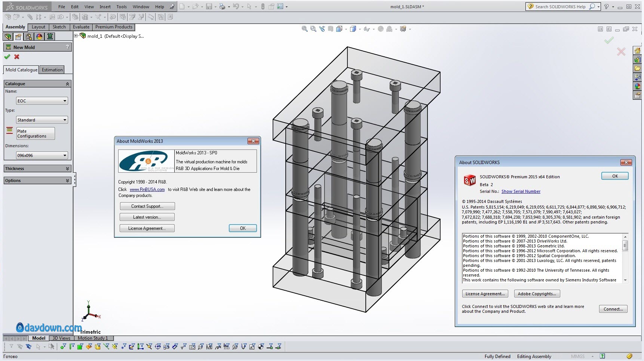The width and height of the screenshot is (644, 361).
Task: Switch to the Premium Products tab
Action: 114,27
